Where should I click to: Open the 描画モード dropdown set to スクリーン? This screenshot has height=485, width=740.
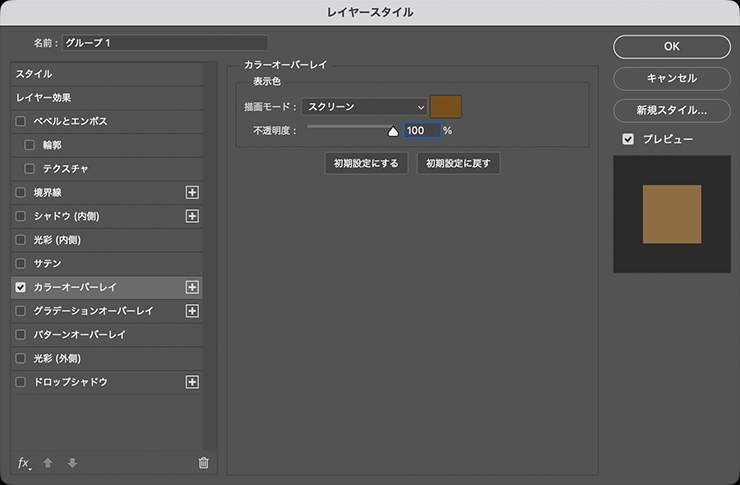tap(363, 106)
